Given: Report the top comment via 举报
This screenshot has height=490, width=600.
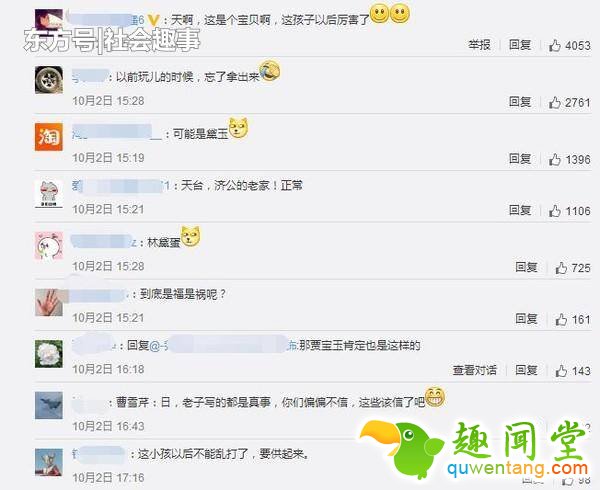Looking at the screenshot, I should point(479,45).
